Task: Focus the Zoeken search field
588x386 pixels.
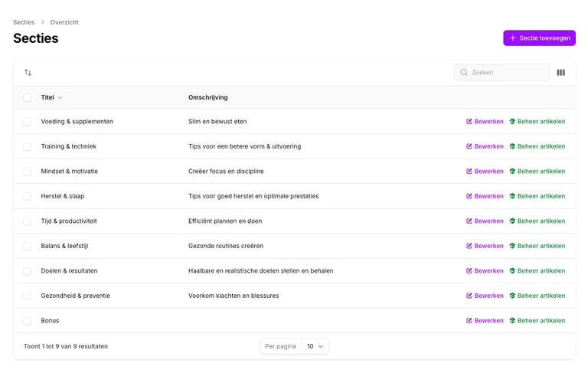Action: (x=501, y=73)
